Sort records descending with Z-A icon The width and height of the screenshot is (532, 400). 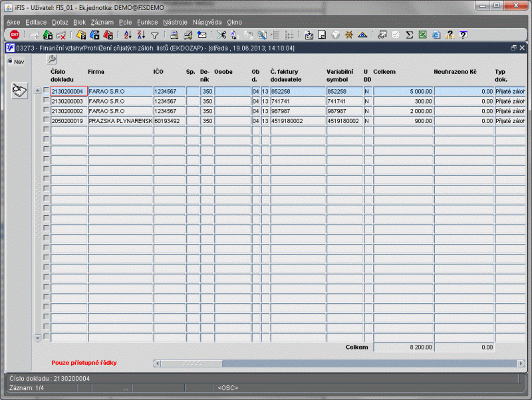141,35
